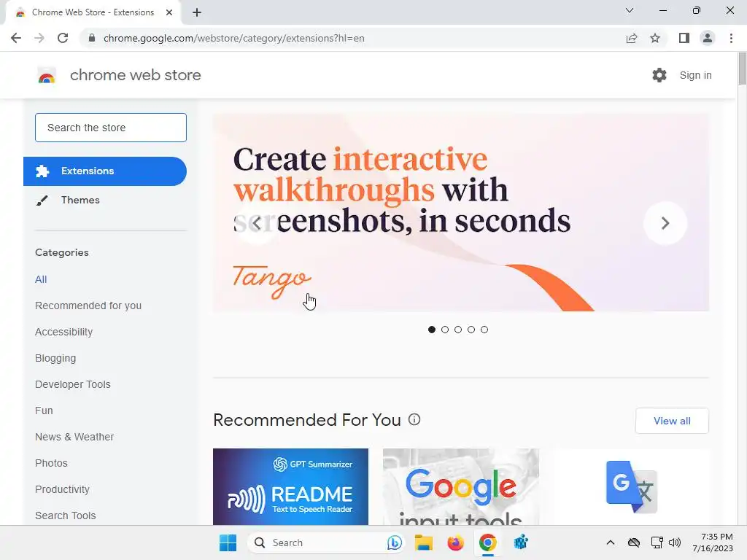Open the README Text to Speech Reader card

pos(290,486)
